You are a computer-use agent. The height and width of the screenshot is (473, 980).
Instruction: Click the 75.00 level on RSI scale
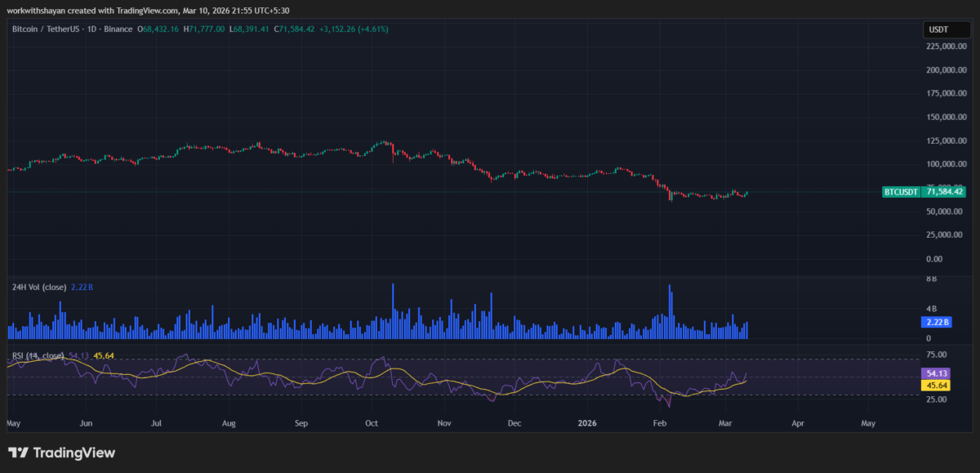pos(936,355)
